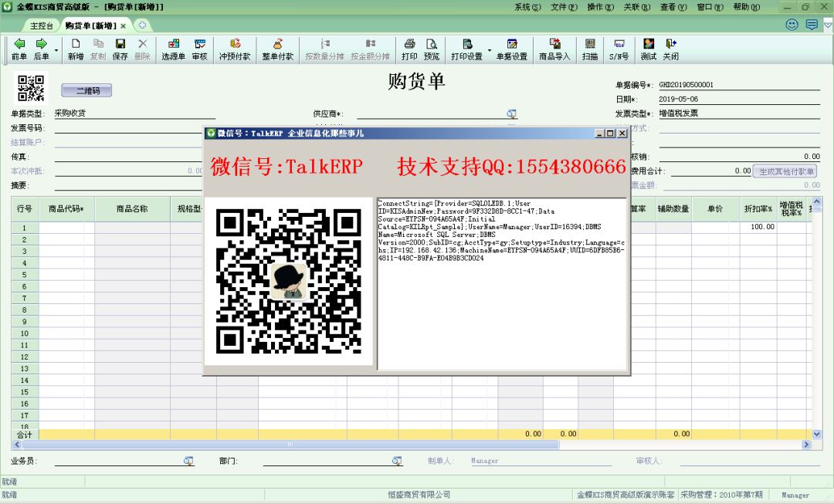Click the 删除 delete toolbar icon
Image resolution: width=834 pixels, height=504 pixels.
tap(142, 49)
